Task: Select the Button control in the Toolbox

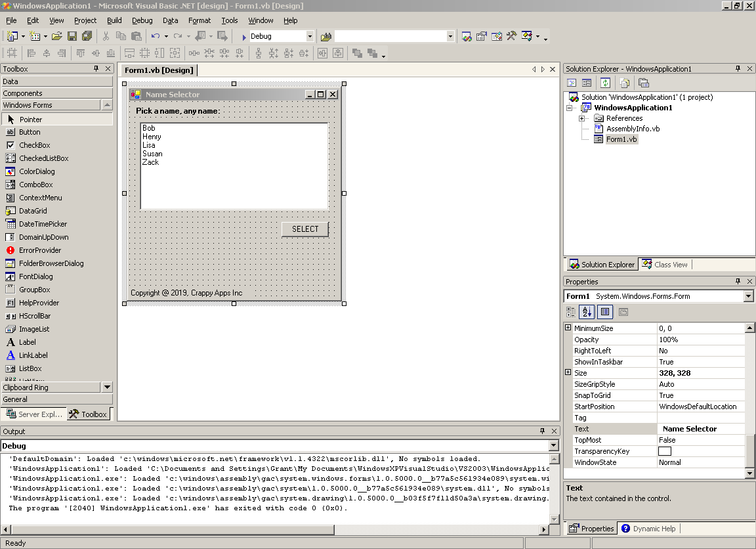Action: 57,132
